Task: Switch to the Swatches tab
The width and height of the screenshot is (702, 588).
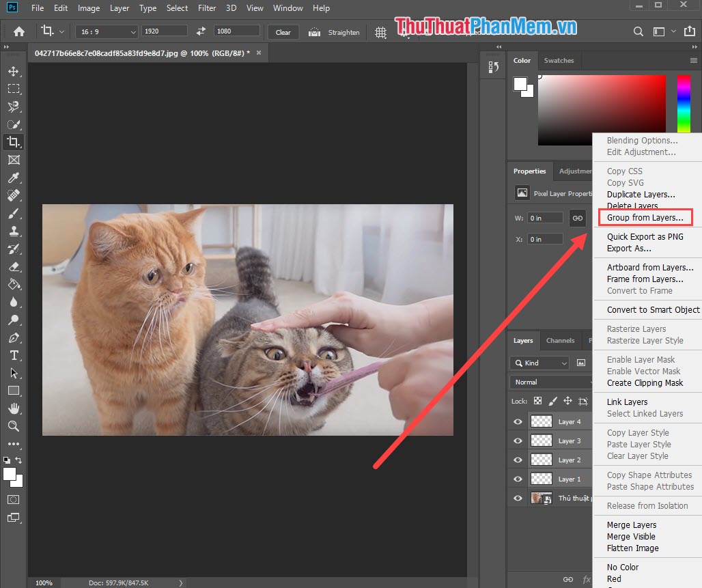Action: click(559, 60)
